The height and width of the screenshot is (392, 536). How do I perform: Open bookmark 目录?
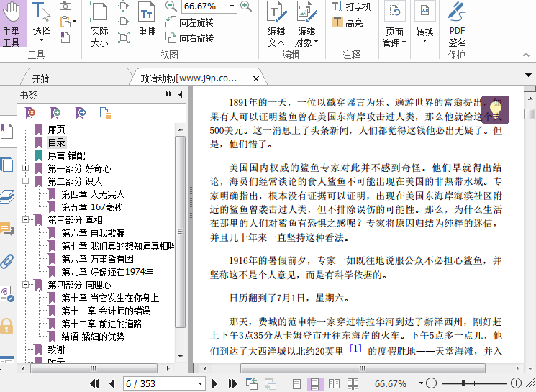pos(56,142)
